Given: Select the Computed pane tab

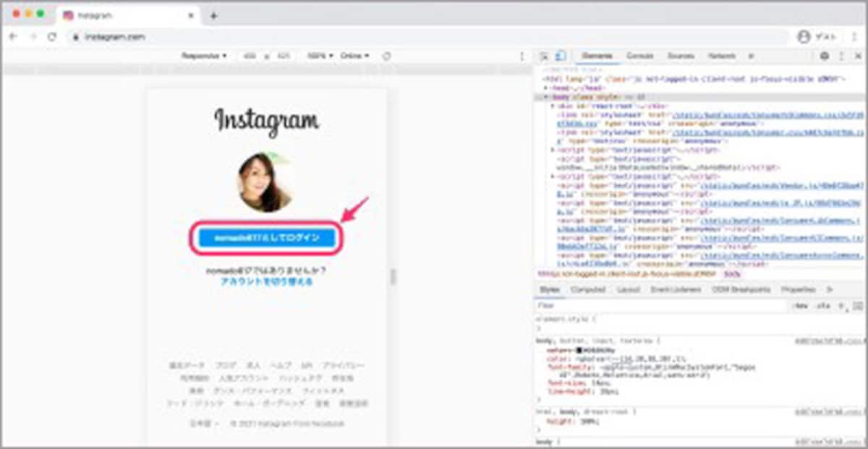Looking at the screenshot, I should pyautogui.click(x=587, y=289).
